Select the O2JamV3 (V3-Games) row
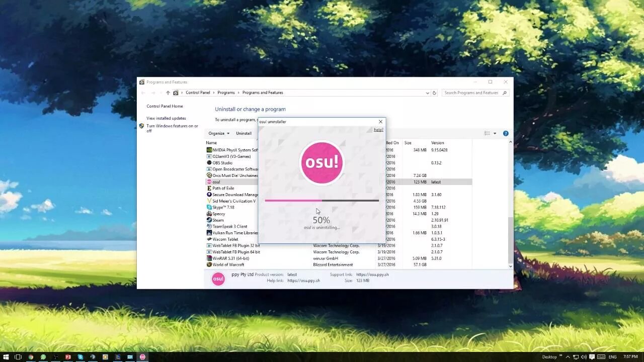Viewport: 644px width, 362px height. [339, 156]
